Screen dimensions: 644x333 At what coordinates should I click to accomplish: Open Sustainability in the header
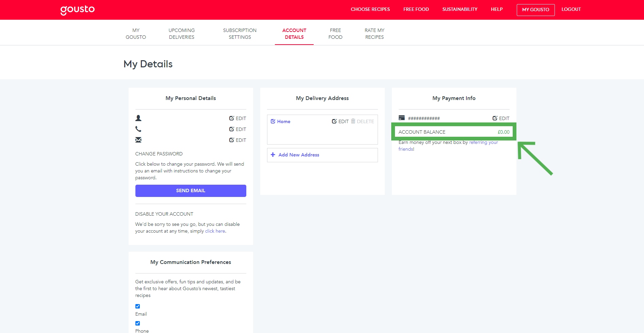click(460, 10)
